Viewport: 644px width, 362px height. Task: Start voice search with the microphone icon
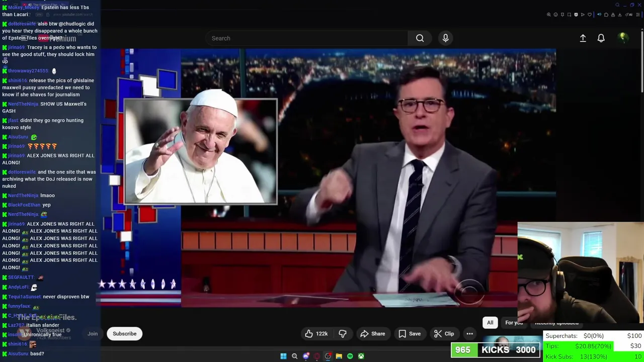tap(445, 38)
